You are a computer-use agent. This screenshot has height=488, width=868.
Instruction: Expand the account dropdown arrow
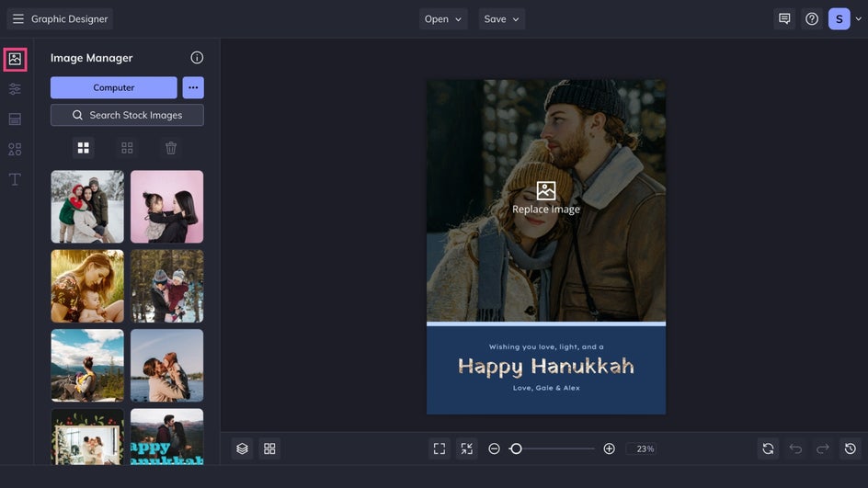[859, 18]
